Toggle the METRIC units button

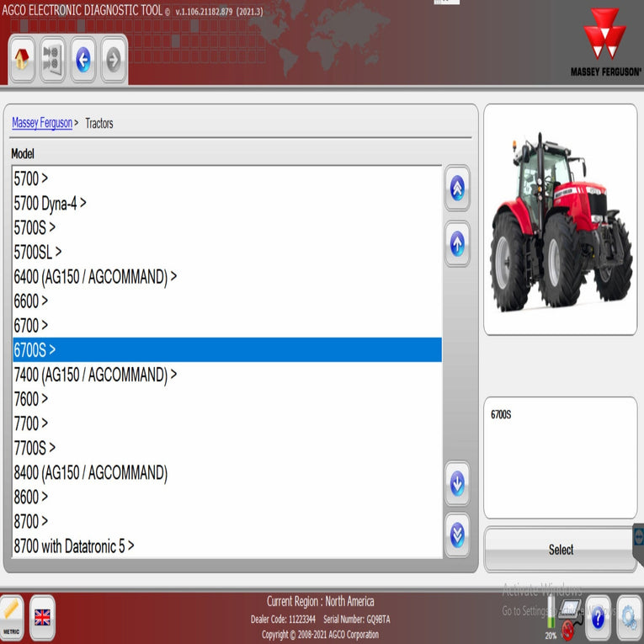coord(12,618)
